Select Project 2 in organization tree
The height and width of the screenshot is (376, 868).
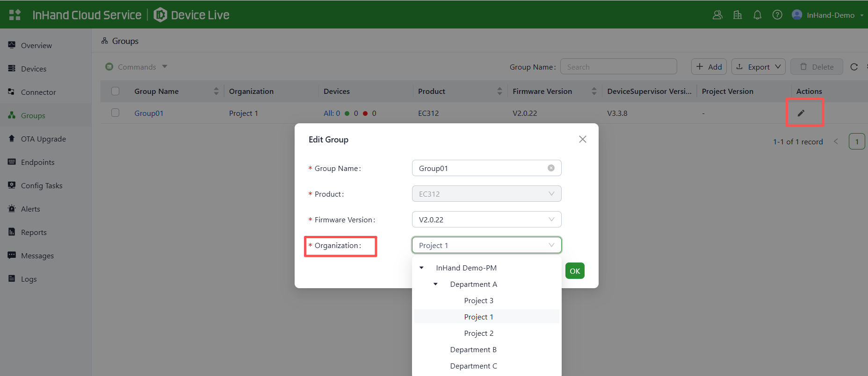coord(478,333)
